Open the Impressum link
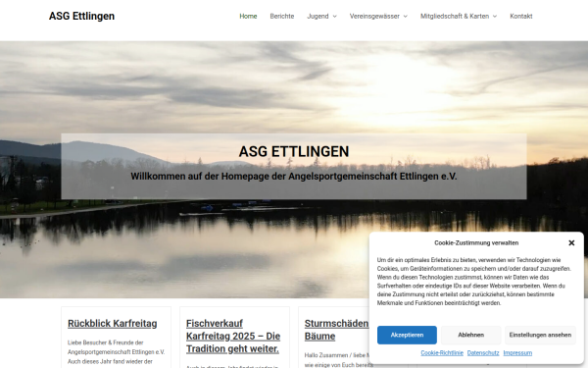The height and width of the screenshot is (368, 588). point(517,353)
